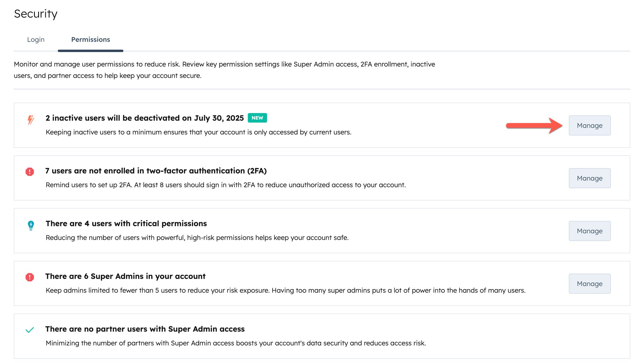Screen dimensions: 644x363
Task: Click the Super Admins warning headline
Action: (125, 276)
